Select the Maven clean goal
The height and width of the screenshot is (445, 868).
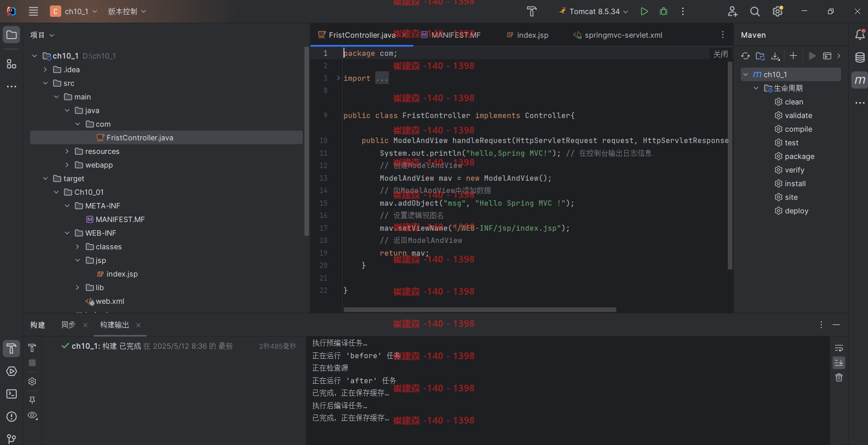click(x=789, y=102)
